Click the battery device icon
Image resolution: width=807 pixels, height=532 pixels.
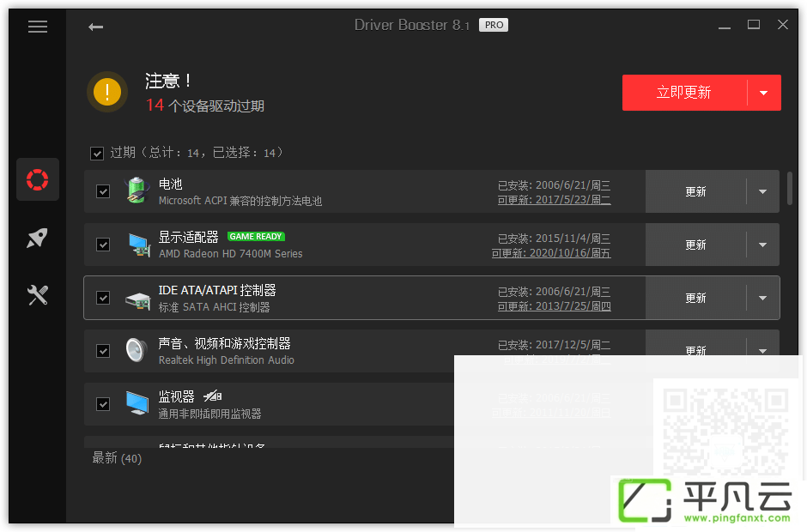point(137,190)
